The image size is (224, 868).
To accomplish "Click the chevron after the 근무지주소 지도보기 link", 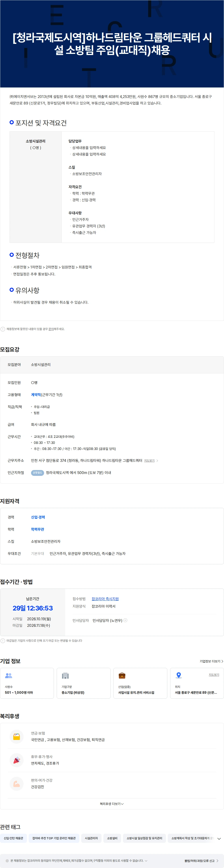I will point(157,461).
